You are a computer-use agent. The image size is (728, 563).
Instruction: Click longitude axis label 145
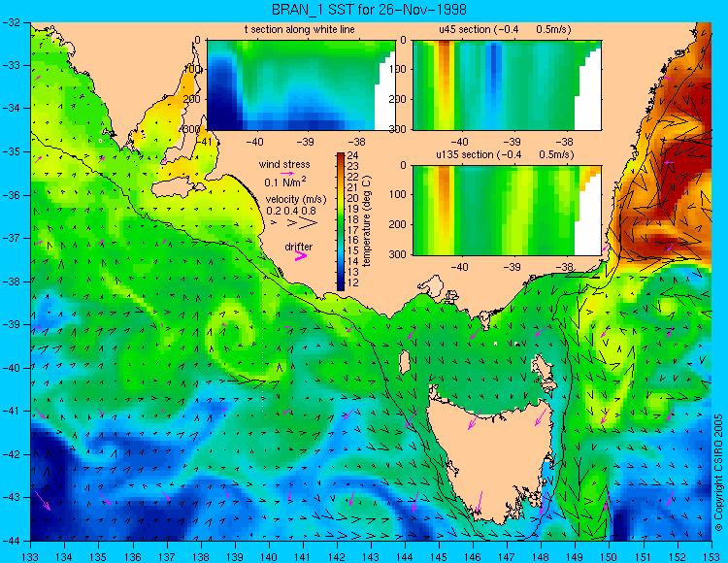click(x=439, y=556)
